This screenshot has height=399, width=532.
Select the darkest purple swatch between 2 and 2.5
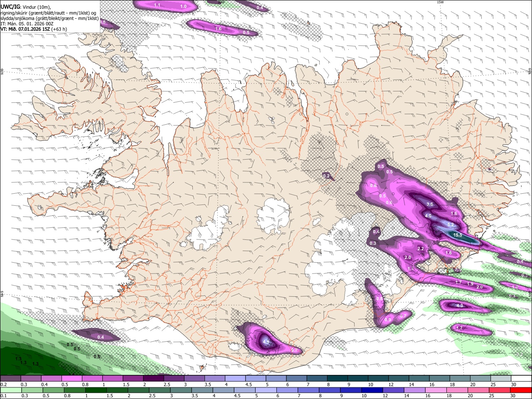[x=153, y=379]
